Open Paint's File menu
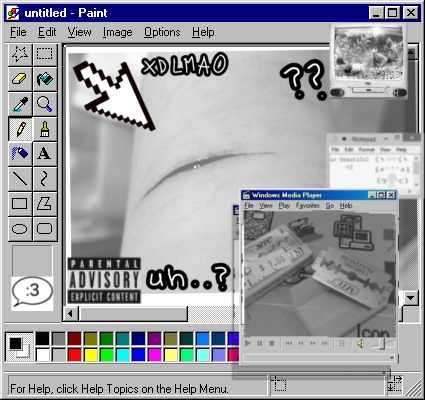425x400 pixels. (x=18, y=32)
